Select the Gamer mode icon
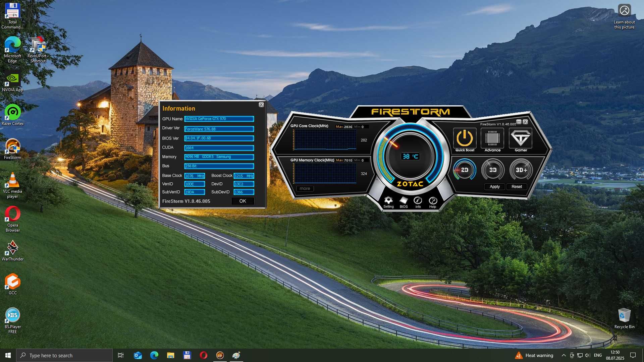This screenshot has height=362, width=644. (x=521, y=138)
